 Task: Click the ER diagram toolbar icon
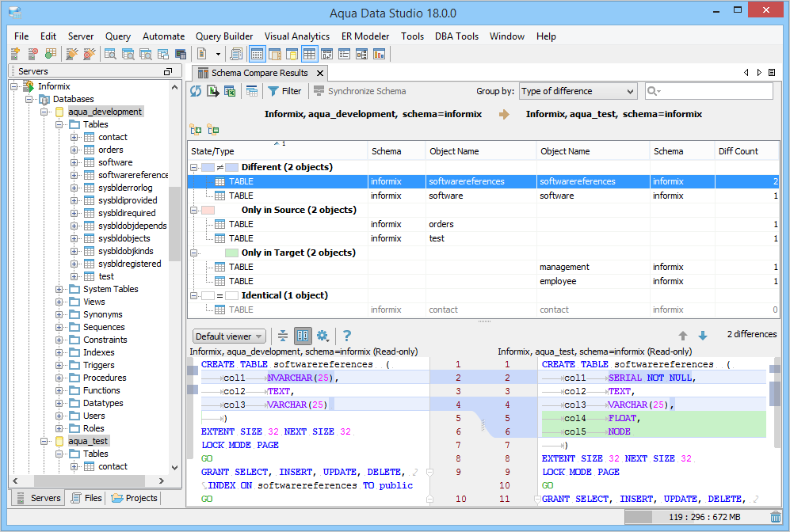[361, 54]
